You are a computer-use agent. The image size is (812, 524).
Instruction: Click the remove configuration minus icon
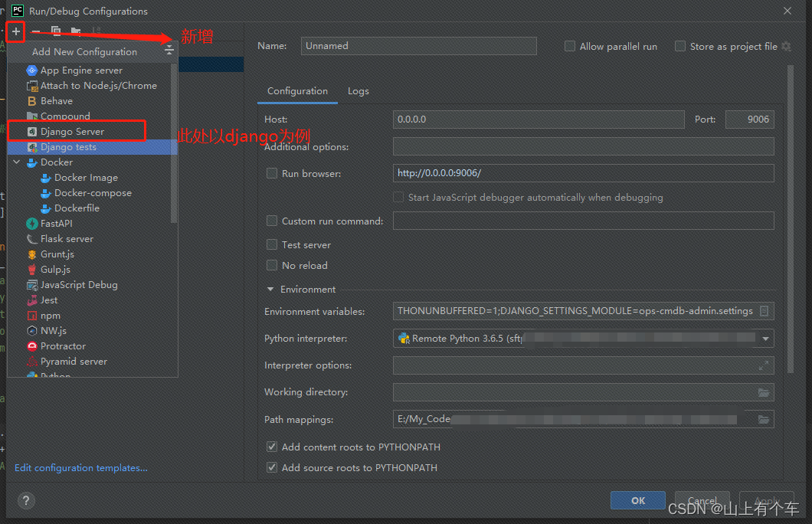point(36,31)
